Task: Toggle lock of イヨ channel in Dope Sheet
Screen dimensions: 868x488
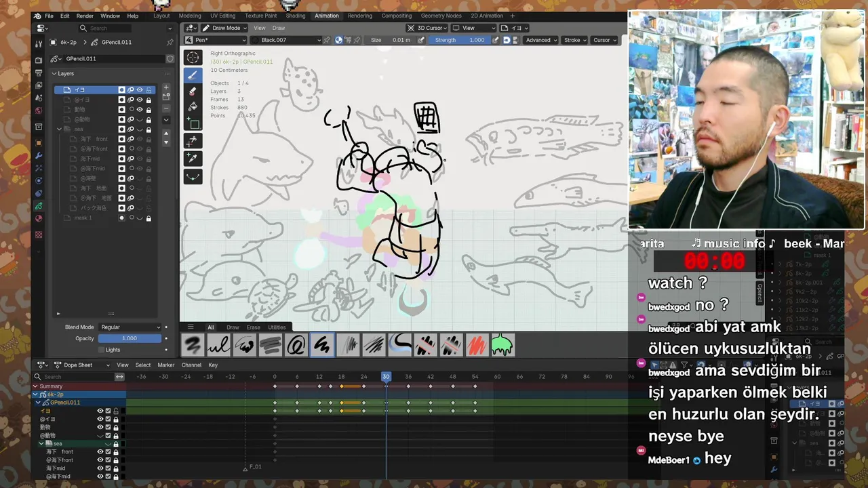Action: click(x=116, y=411)
